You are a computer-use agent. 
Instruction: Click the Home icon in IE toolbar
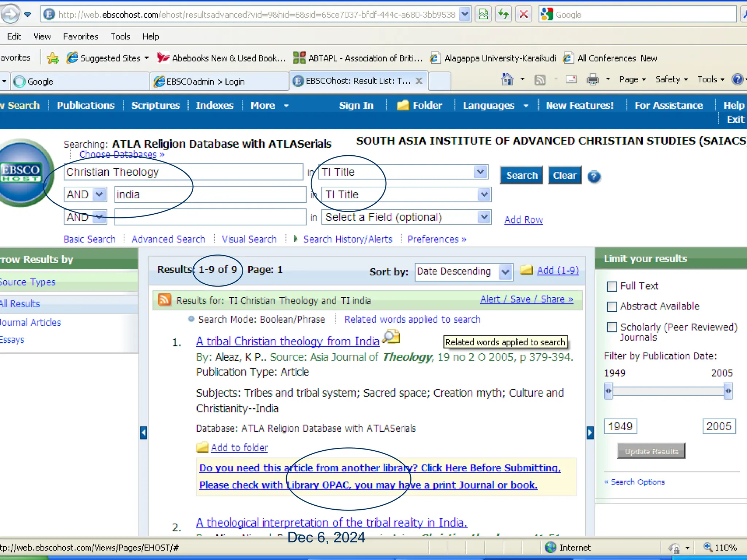pyautogui.click(x=507, y=79)
